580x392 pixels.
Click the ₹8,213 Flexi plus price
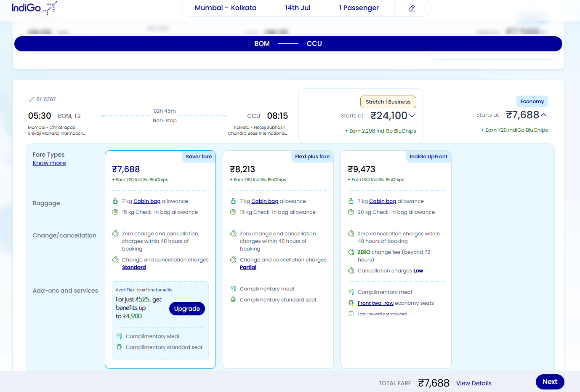(242, 169)
